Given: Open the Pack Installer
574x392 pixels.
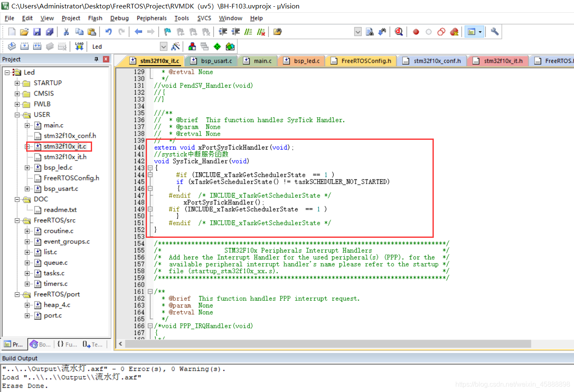Looking at the screenshot, I should pyautogui.click(x=230, y=46).
